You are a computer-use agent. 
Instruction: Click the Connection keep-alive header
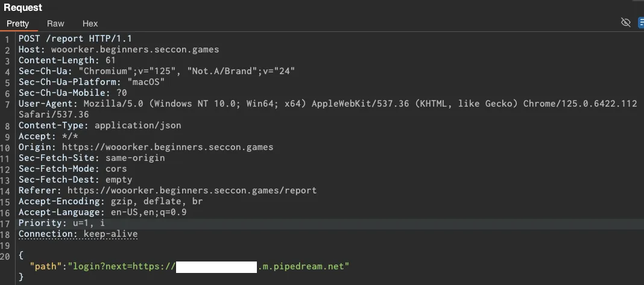click(x=78, y=234)
